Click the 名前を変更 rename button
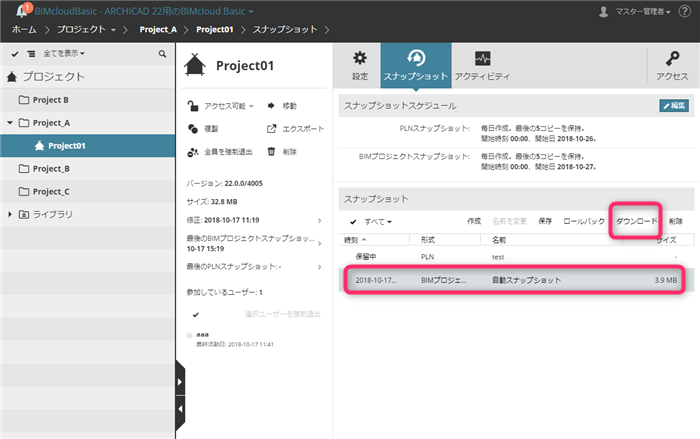Image resolution: width=700 pixels, height=439 pixels. pyautogui.click(x=509, y=221)
